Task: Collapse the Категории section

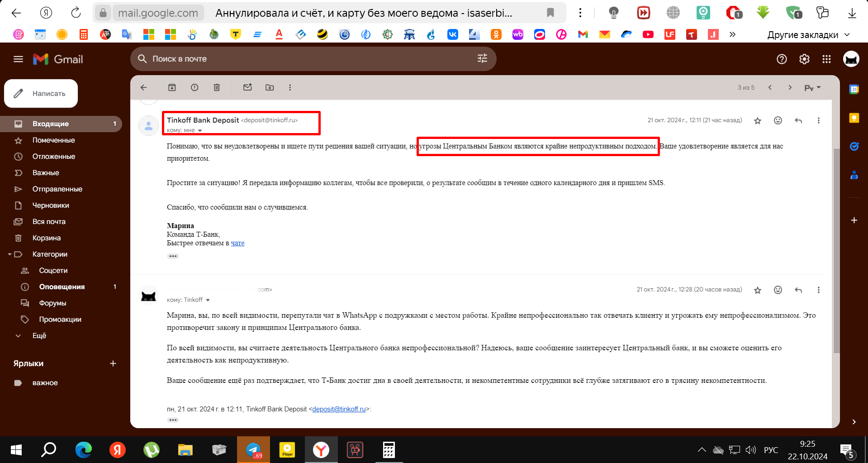Action: 9,254
